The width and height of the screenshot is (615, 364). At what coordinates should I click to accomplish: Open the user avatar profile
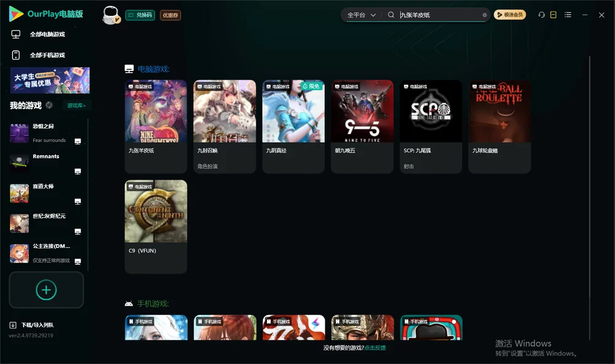pos(111,15)
